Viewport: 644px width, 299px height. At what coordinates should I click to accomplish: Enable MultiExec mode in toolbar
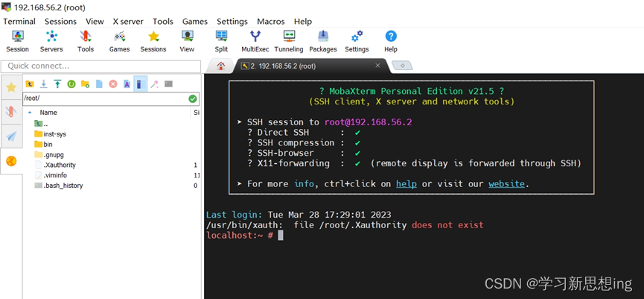(255, 42)
